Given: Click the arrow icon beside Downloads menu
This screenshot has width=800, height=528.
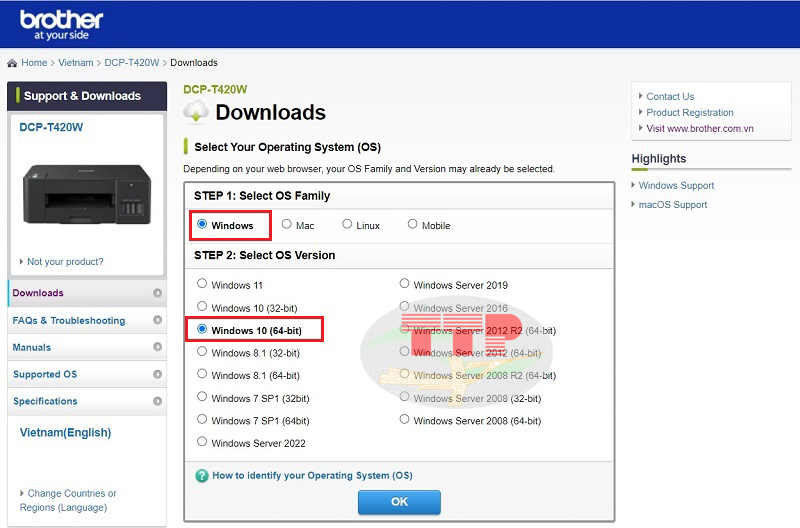Looking at the screenshot, I should pos(158,293).
